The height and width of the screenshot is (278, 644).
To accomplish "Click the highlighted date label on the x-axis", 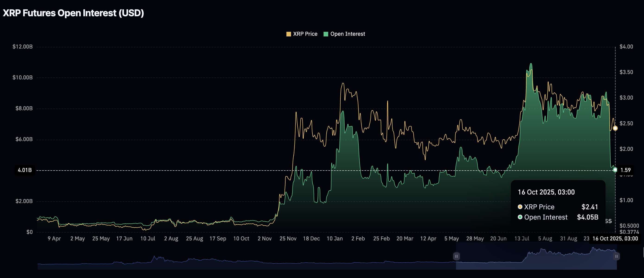I will (x=615, y=238).
